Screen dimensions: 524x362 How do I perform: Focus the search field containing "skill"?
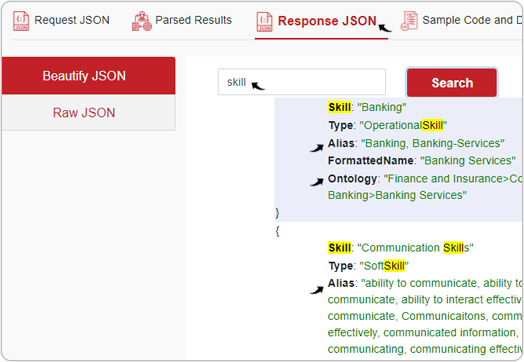pos(301,82)
